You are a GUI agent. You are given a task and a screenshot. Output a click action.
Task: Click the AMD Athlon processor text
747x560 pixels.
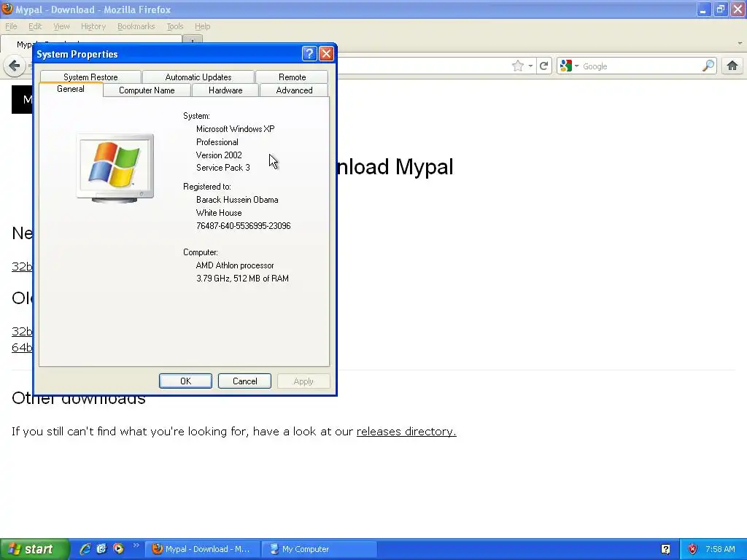[235, 265]
